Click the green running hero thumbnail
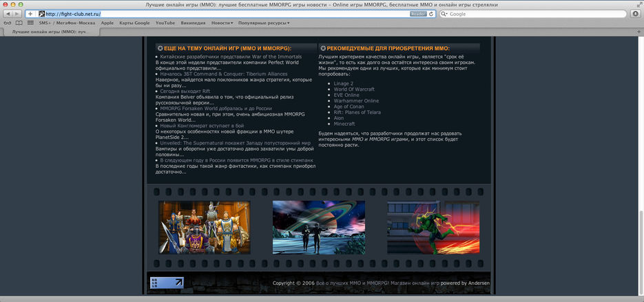 click(433, 227)
